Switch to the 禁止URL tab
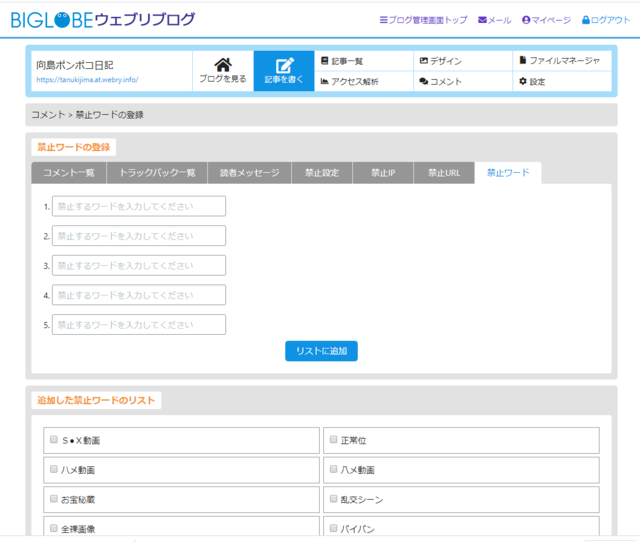 [x=444, y=173]
